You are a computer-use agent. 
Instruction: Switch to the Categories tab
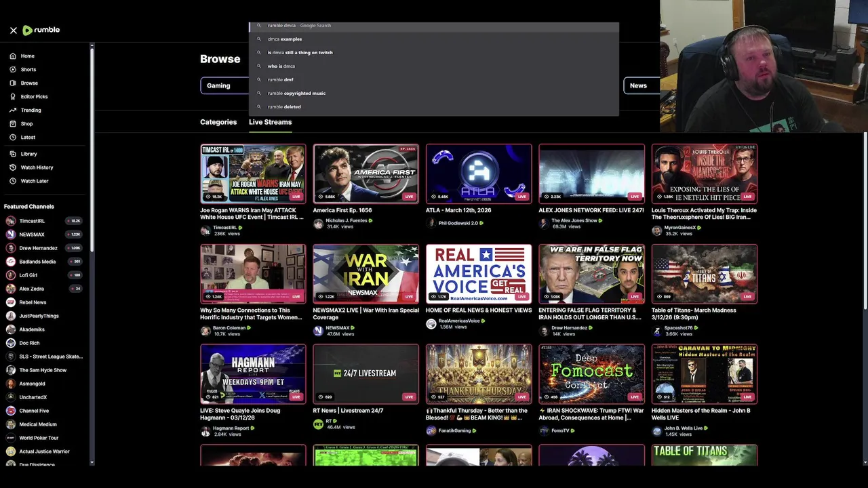click(x=218, y=122)
